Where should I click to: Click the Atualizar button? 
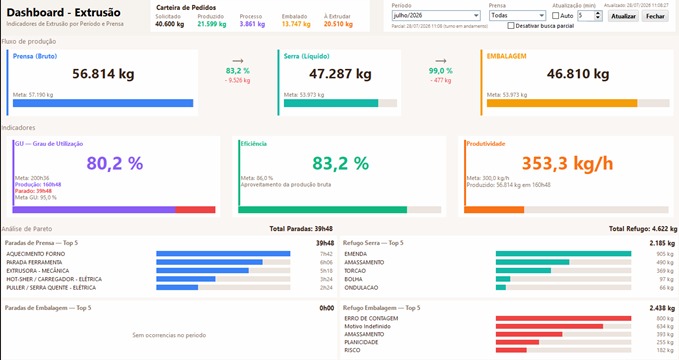(x=623, y=16)
